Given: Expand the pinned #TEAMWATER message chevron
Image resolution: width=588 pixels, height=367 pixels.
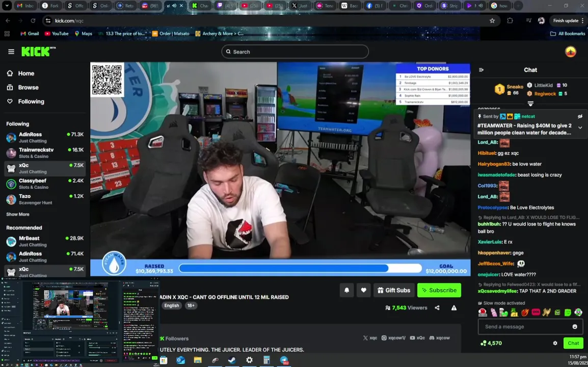Looking at the screenshot, I should tap(580, 127).
